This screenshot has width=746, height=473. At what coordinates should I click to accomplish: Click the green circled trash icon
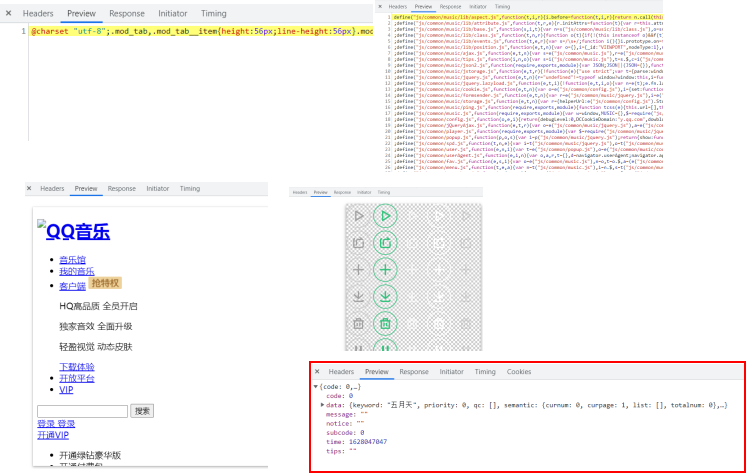385,324
